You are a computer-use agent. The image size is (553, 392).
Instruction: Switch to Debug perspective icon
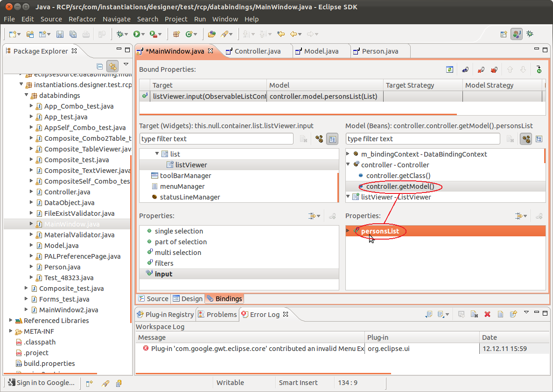click(x=530, y=34)
